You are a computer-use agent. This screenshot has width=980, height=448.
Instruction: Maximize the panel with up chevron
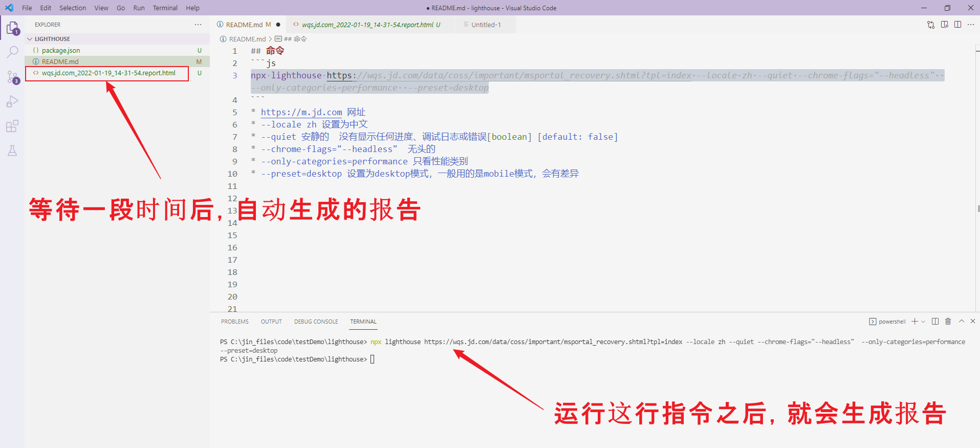962,322
